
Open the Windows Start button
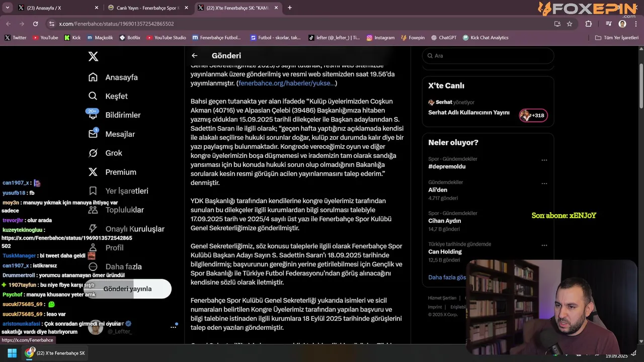tap(12, 353)
